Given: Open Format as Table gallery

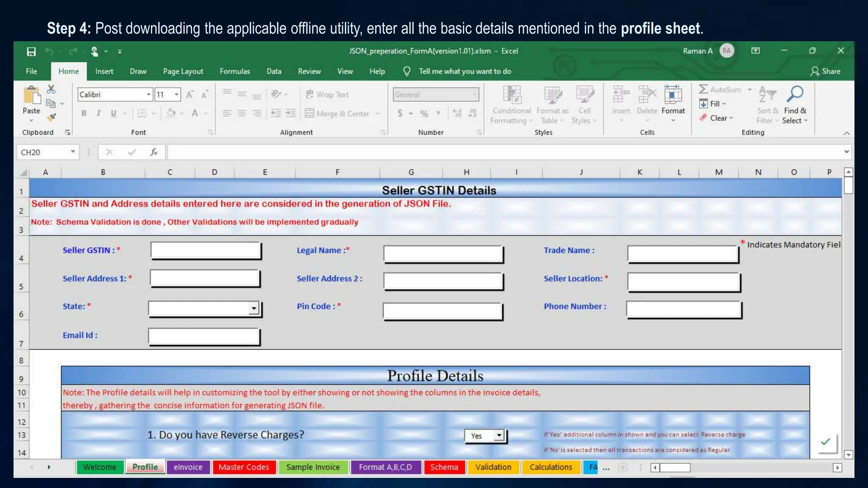Looking at the screenshot, I should click(x=553, y=105).
